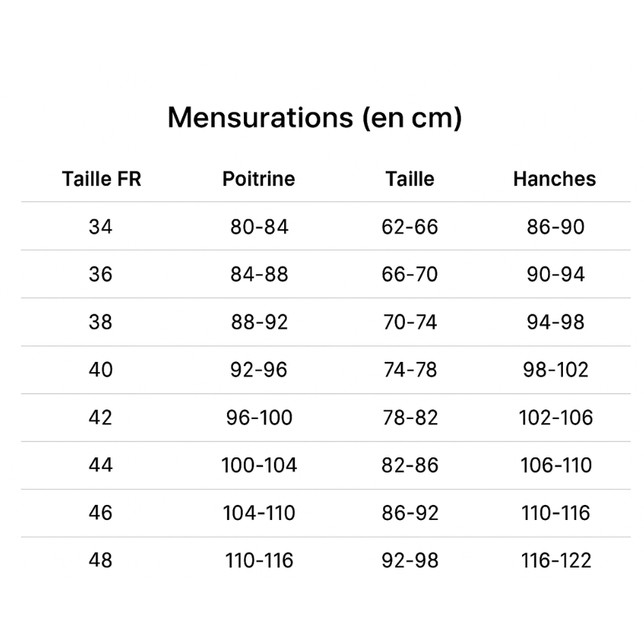
Task: Select size 44 row label
Action: [x=100, y=465]
